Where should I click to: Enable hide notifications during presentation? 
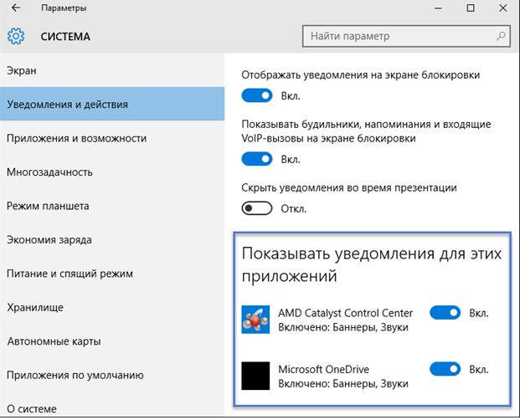pos(257,208)
